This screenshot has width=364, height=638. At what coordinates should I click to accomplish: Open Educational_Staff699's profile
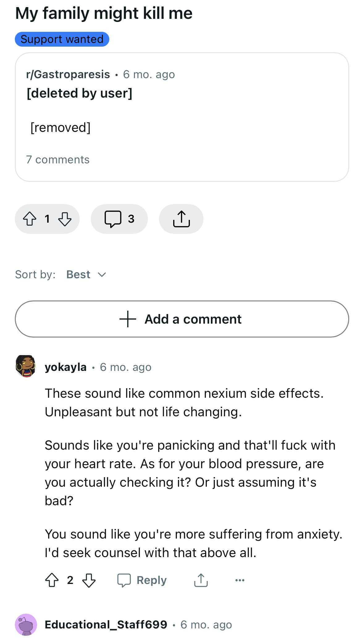(x=106, y=624)
